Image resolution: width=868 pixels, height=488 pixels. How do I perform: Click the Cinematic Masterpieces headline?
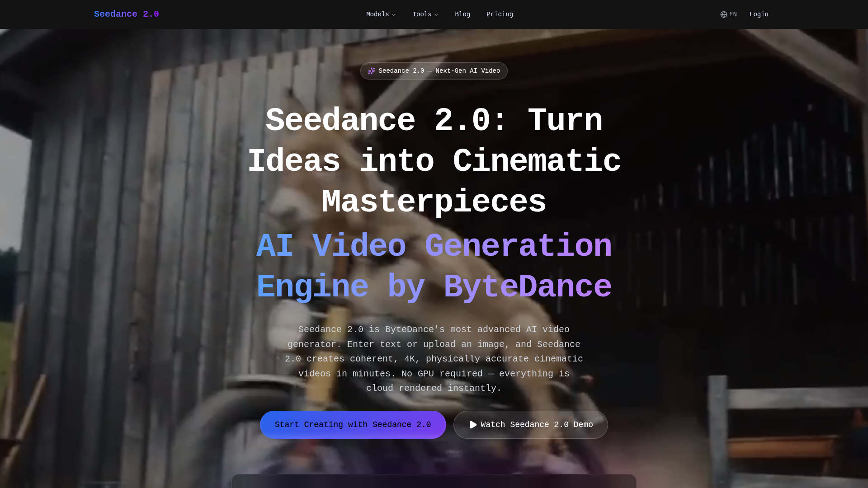(x=434, y=161)
